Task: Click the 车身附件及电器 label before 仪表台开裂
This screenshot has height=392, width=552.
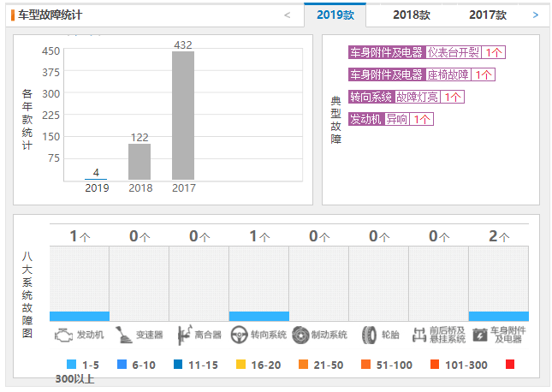Action: pyautogui.click(x=387, y=52)
